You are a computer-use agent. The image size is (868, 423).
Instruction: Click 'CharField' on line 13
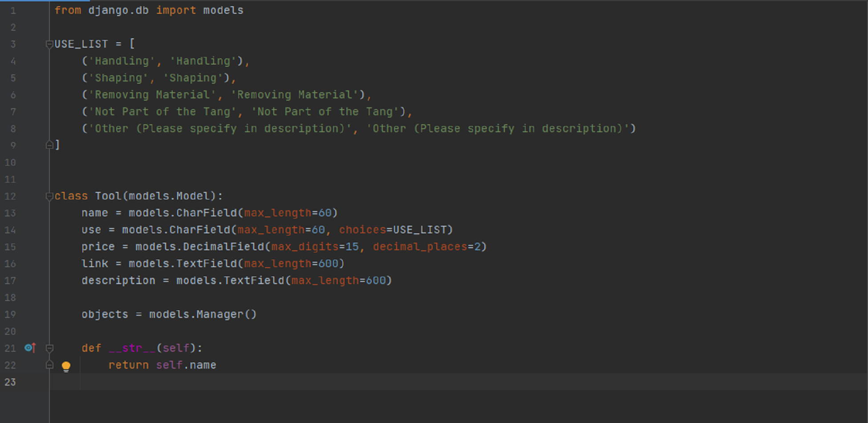tap(207, 213)
